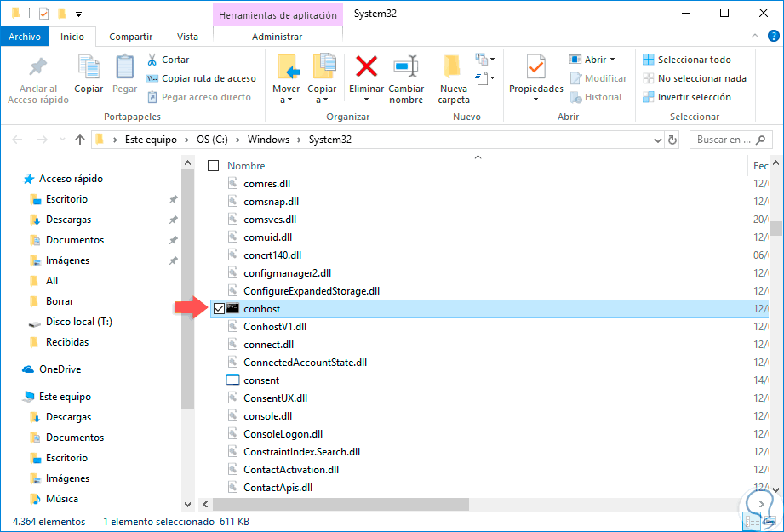Click the conhost console application icon
Image resolution: width=784 pixels, height=532 pixels.
(232, 308)
